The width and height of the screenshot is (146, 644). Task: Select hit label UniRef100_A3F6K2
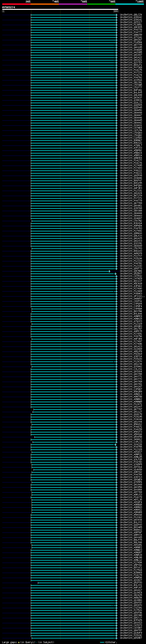tap(131, 286)
